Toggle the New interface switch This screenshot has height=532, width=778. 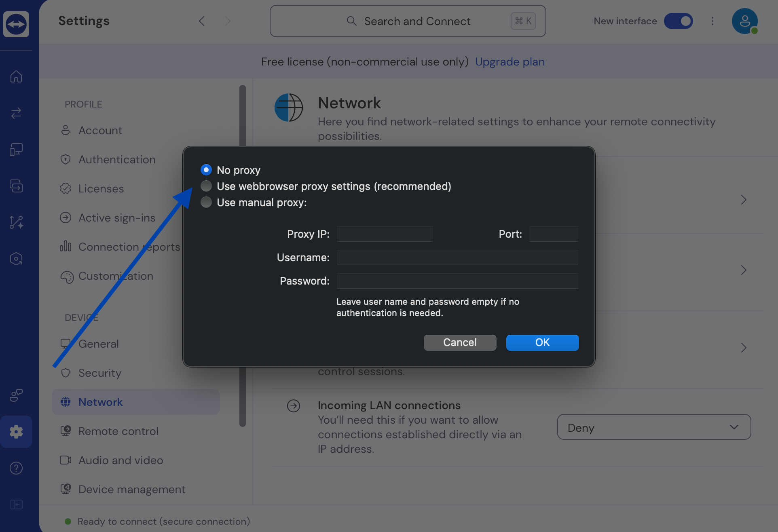click(679, 21)
